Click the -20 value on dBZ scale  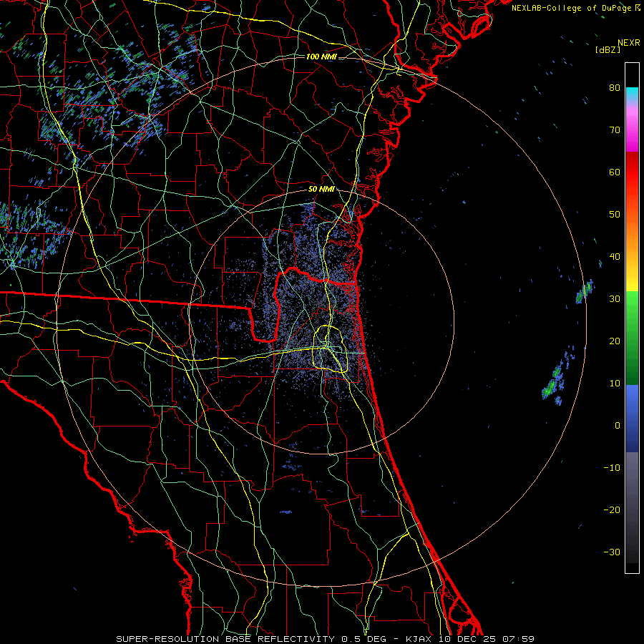[612, 509]
